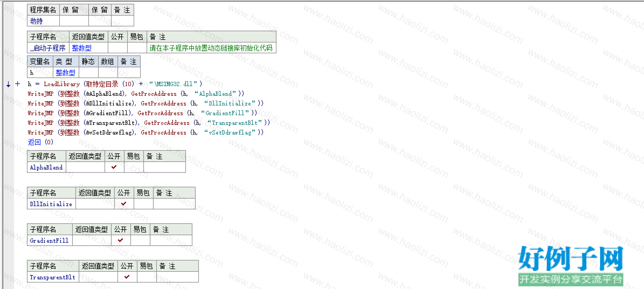
Task: Toggle the 公开 checkmark in the AlphaBlend row
Action: pyautogui.click(x=114, y=167)
